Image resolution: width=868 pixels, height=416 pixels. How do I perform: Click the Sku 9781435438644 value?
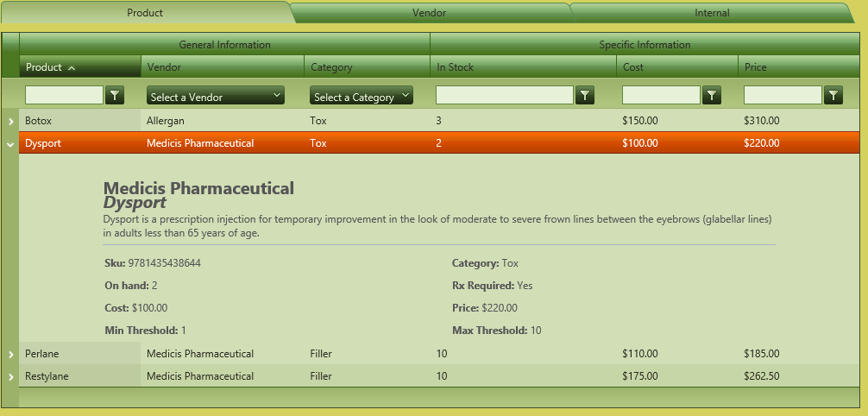[x=165, y=263]
